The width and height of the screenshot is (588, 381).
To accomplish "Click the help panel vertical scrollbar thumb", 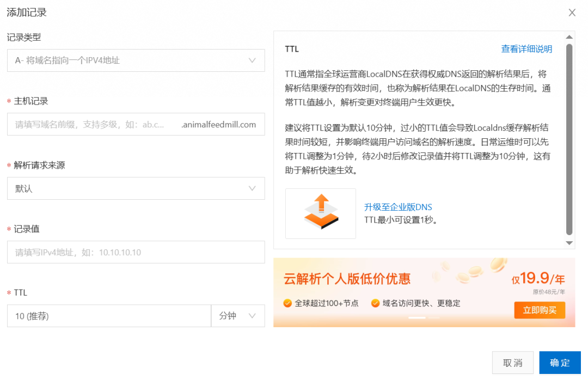I will coord(569,139).
